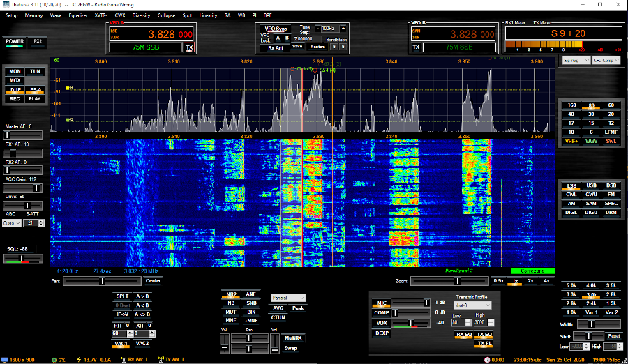Toggle the COMP compressor button

[382, 313]
